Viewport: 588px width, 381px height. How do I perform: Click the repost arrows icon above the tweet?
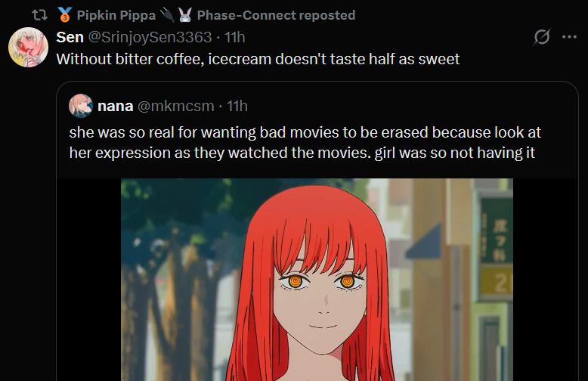40,15
